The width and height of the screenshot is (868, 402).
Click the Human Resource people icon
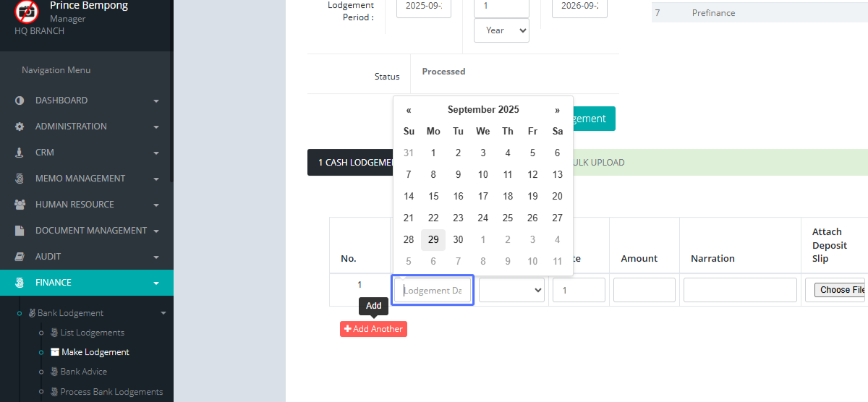(20, 205)
